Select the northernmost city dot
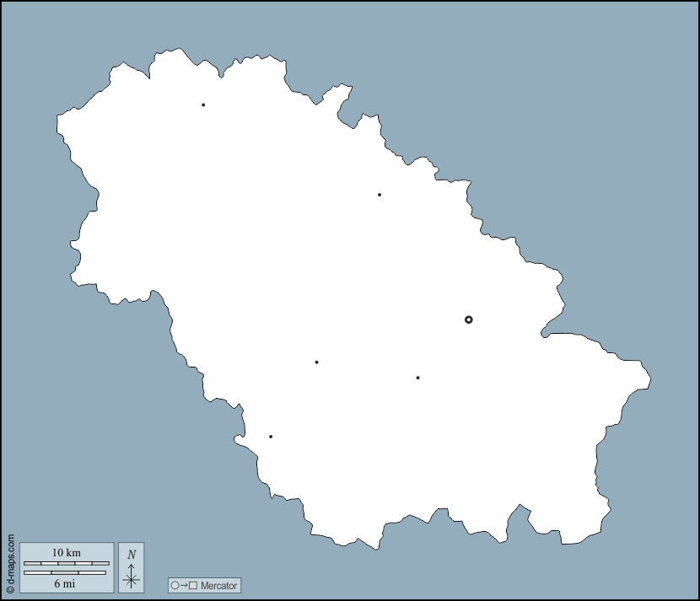The width and height of the screenshot is (700, 601). pyautogui.click(x=203, y=105)
